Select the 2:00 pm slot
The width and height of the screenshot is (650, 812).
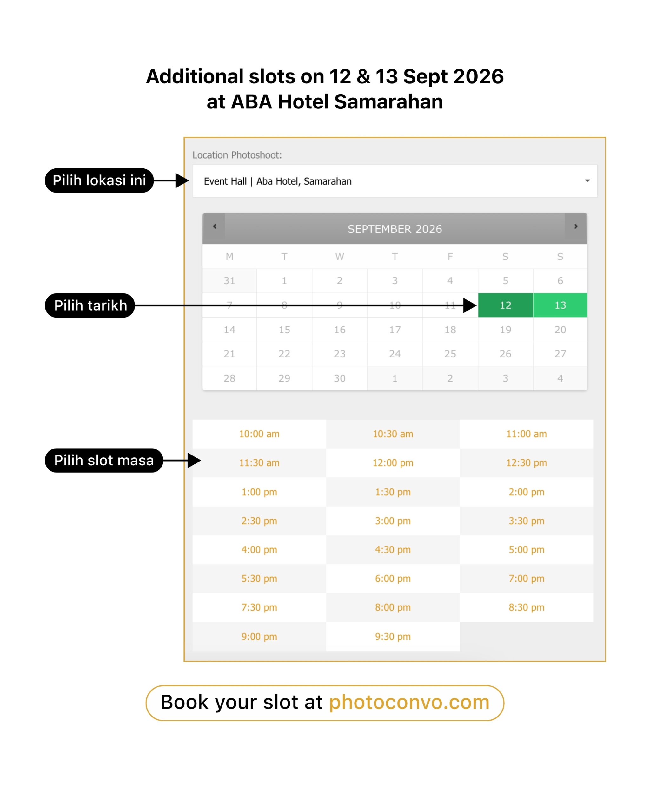tap(527, 492)
